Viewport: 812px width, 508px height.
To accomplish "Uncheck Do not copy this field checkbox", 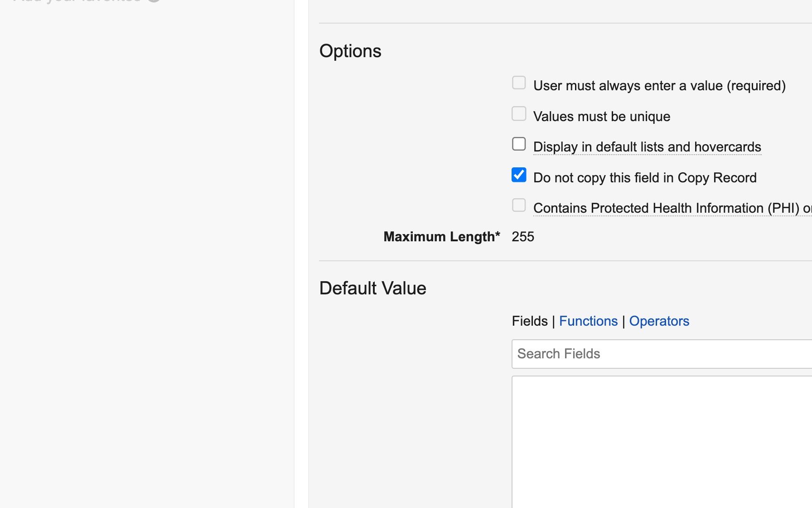I will [519, 175].
